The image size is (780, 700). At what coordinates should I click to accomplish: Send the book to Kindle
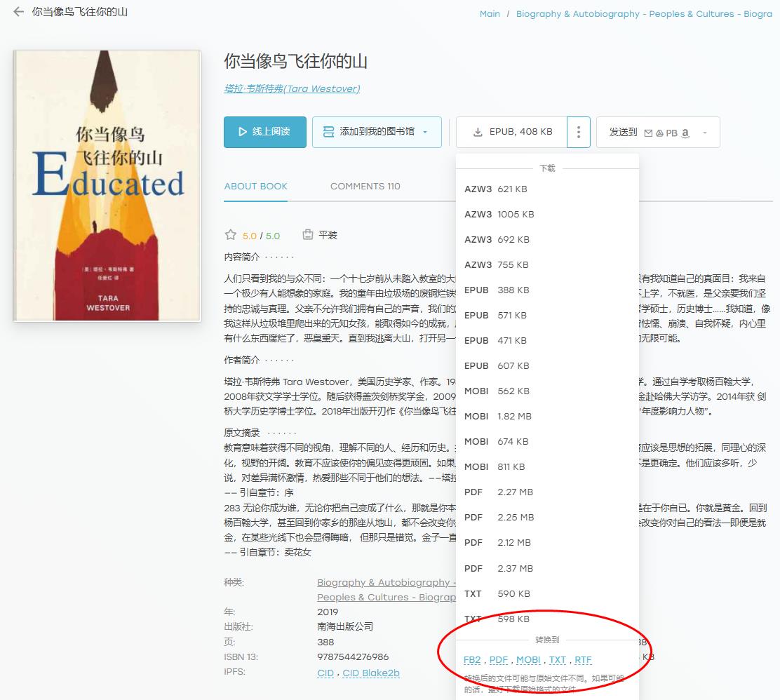coord(685,133)
